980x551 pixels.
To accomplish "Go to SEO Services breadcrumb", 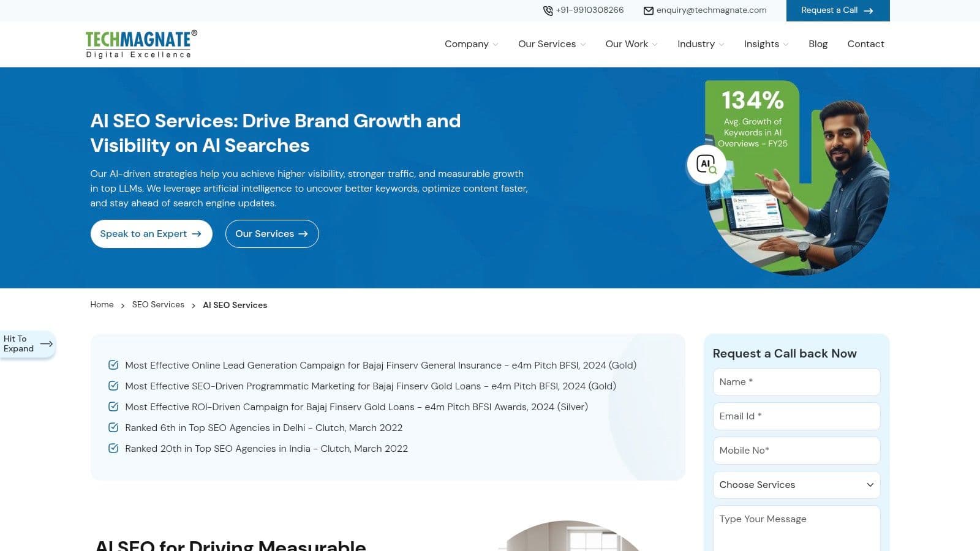I will tap(158, 305).
